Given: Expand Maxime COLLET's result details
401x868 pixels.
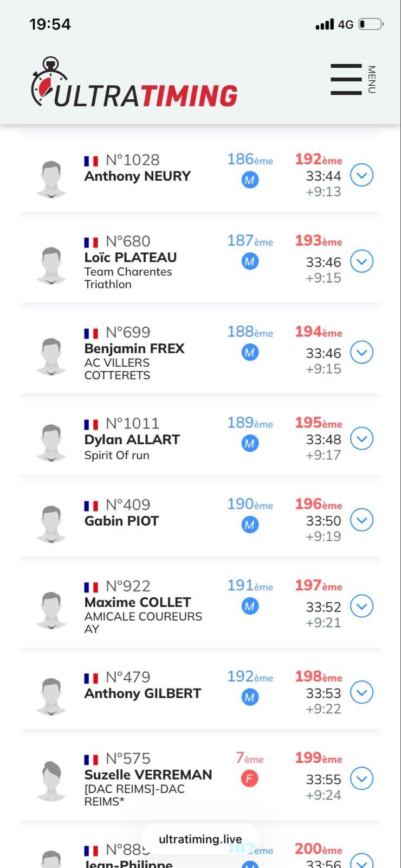Looking at the screenshot, I should click(x=361, y=606).
